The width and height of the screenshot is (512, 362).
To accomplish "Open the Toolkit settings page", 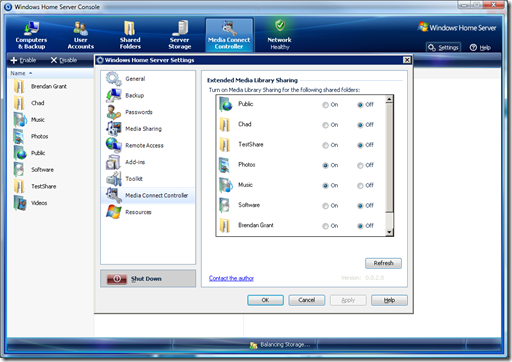I will [x=148, y=179].
